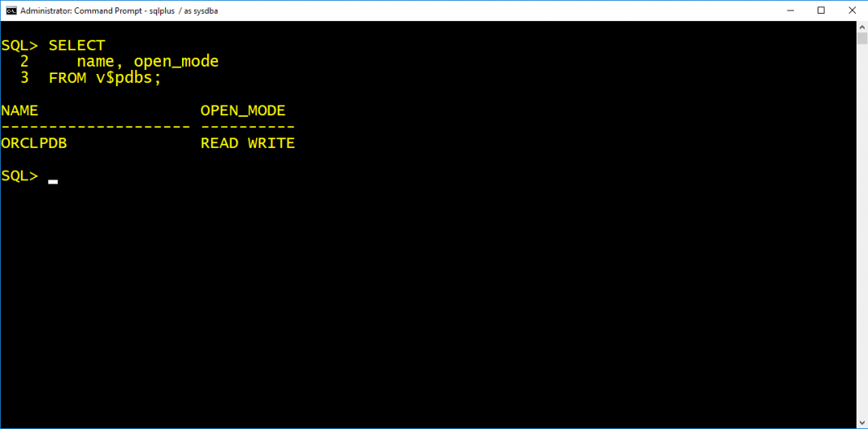The width and height of the screenshot is (868, 429).
Task: Click the Command Prompt icon in title bar
Action: 11,11
